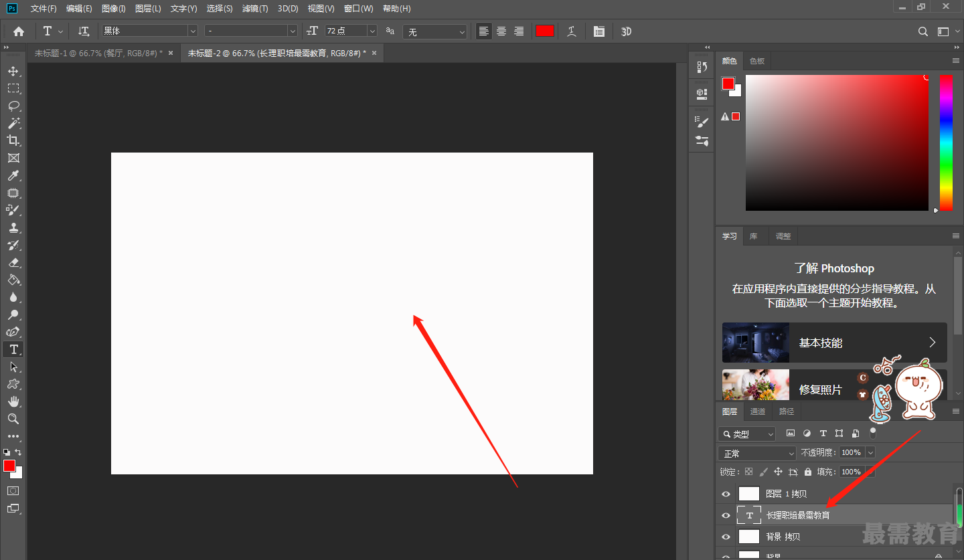Select the Blur tool

click(x=13, y=297)
